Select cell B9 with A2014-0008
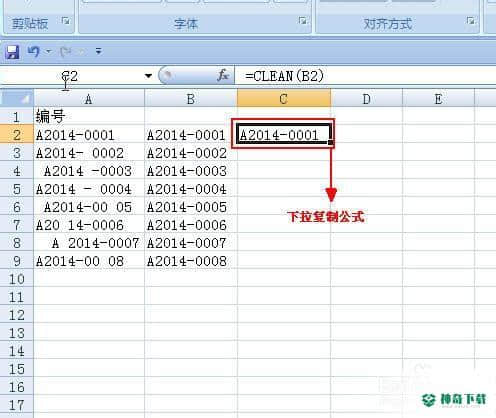The image size is (496, 418). (191, 261)
